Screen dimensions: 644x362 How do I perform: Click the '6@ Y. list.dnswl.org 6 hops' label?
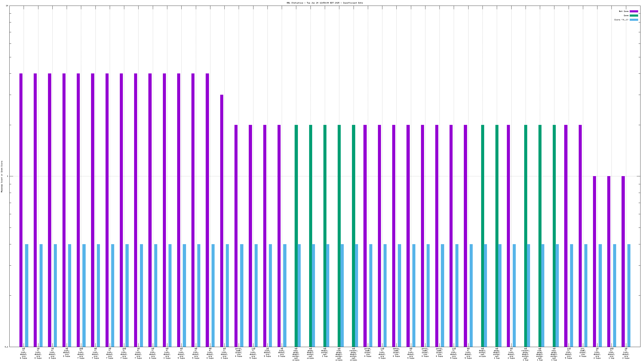tap(23, 353)
